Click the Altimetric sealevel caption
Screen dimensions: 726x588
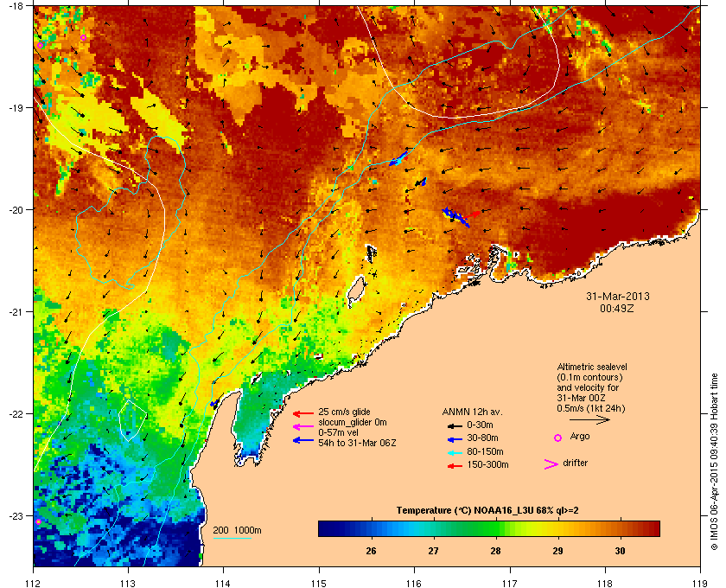pos(592,367)
